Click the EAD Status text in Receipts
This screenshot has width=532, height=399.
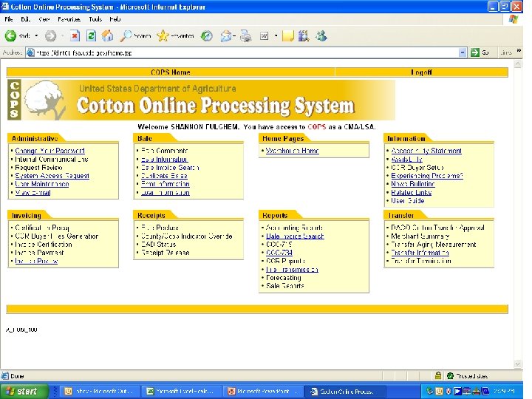click(x=158, y=245)
